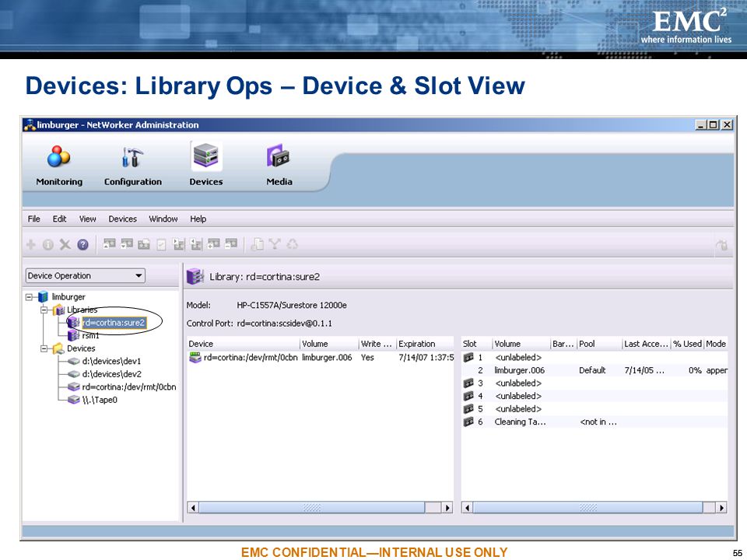Select the slot 5 <unlabeled> row
Image resolution: width=747 pixels, height=560 pixels.
pos(594,408)
